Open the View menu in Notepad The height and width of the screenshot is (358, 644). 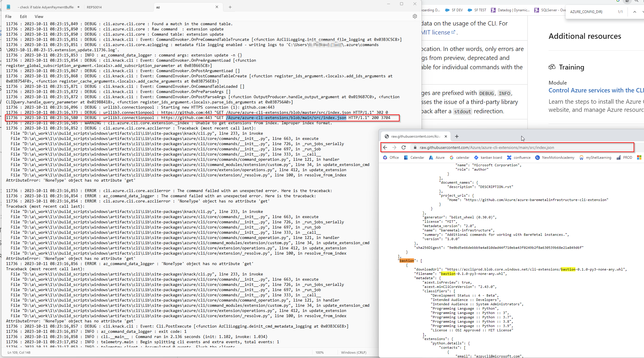[x=39, y=17]
